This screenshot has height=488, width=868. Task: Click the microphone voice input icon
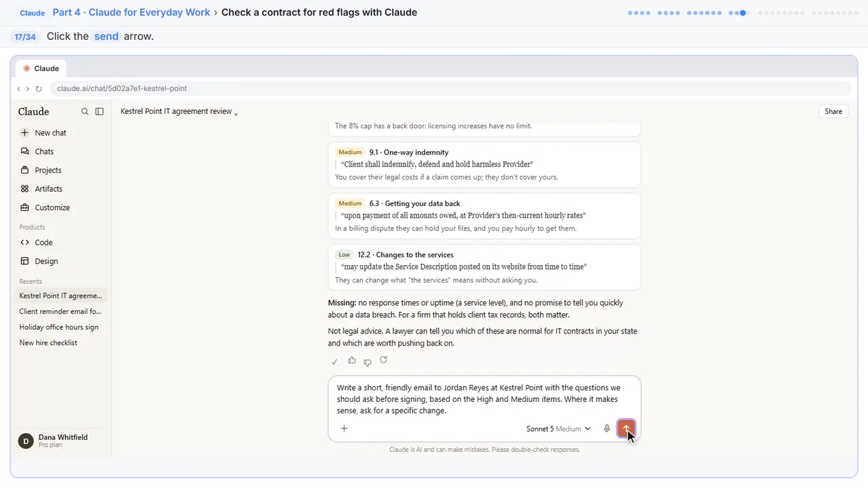click(607, 428)
